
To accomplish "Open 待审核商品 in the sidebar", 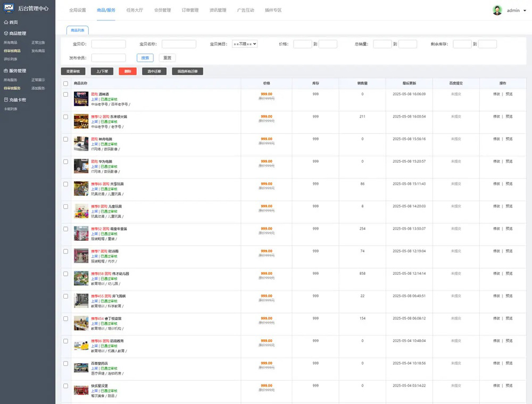I will click(12, 51).
